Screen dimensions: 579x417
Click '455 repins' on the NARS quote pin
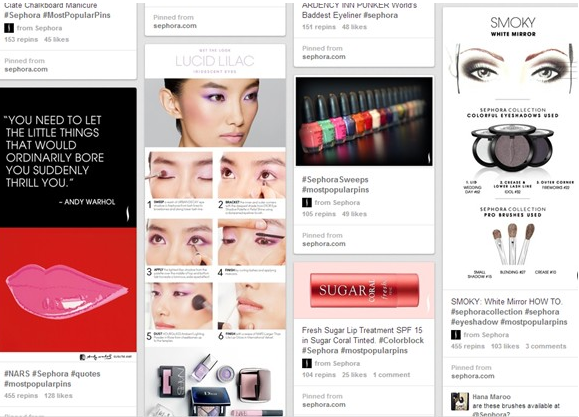coord(21,396)
